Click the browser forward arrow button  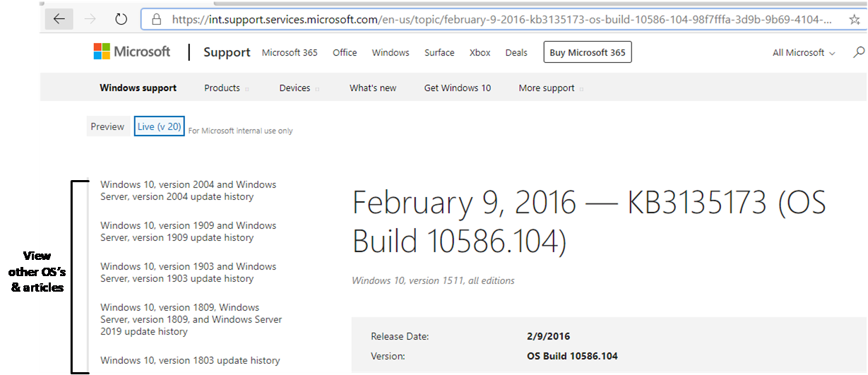(90, 19)
